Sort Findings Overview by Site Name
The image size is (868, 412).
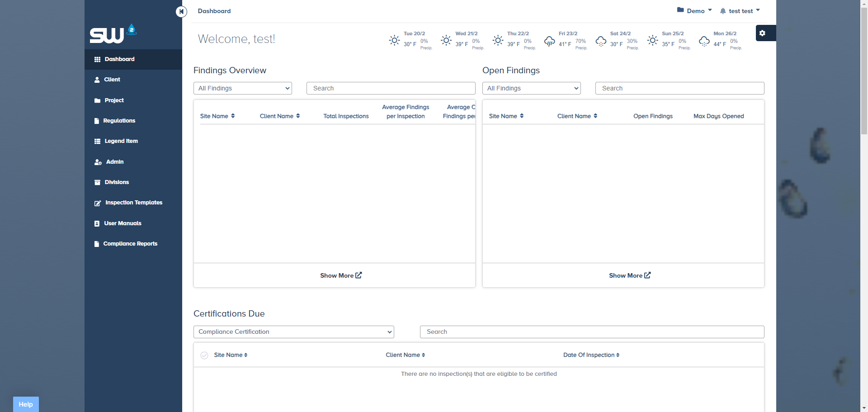point(217,116)
